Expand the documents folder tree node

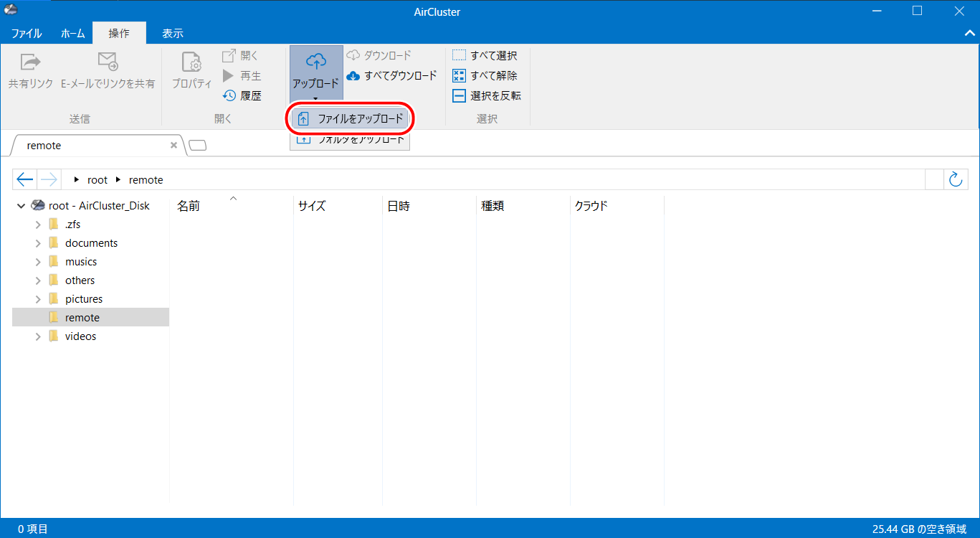(x=38, y=243)
